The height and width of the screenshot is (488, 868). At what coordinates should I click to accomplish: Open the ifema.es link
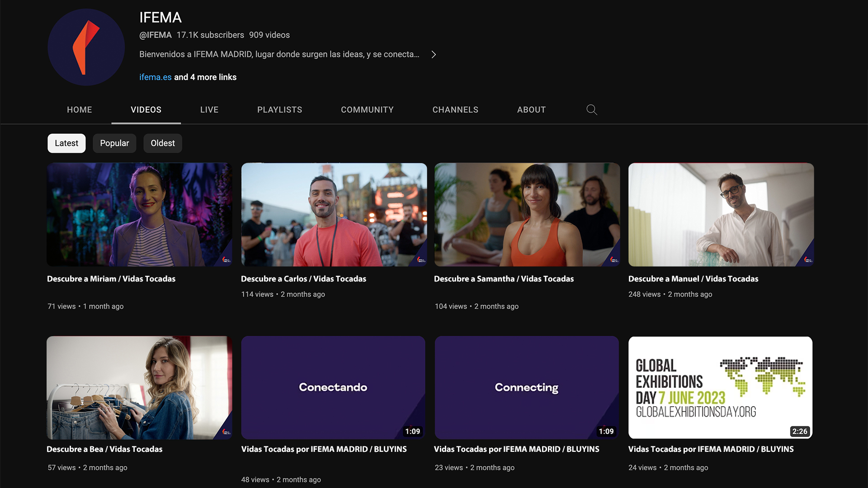(155, 77)
